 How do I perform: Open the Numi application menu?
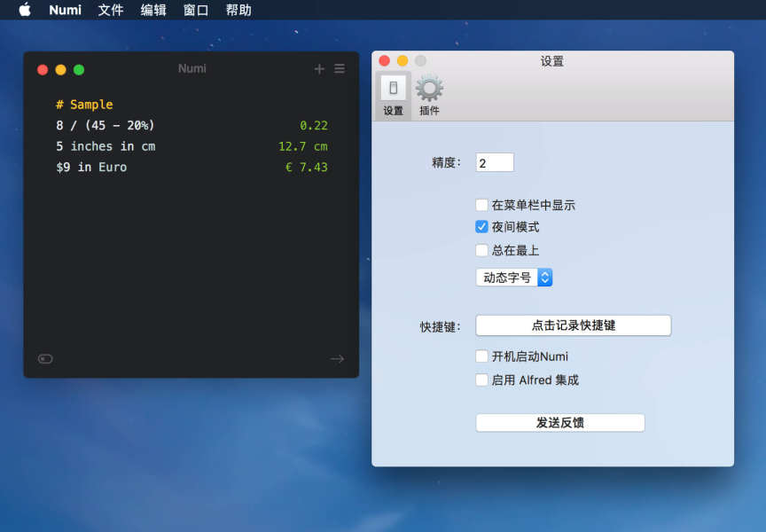coord(65,10)
